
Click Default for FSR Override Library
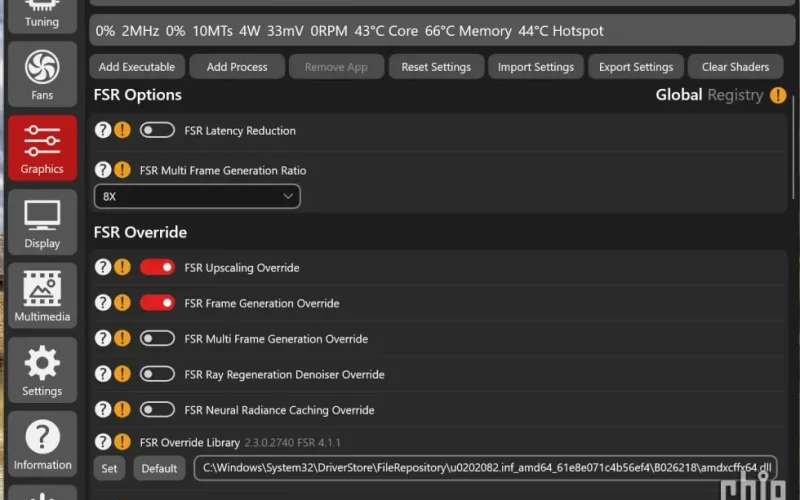click(x=159, y=468)
